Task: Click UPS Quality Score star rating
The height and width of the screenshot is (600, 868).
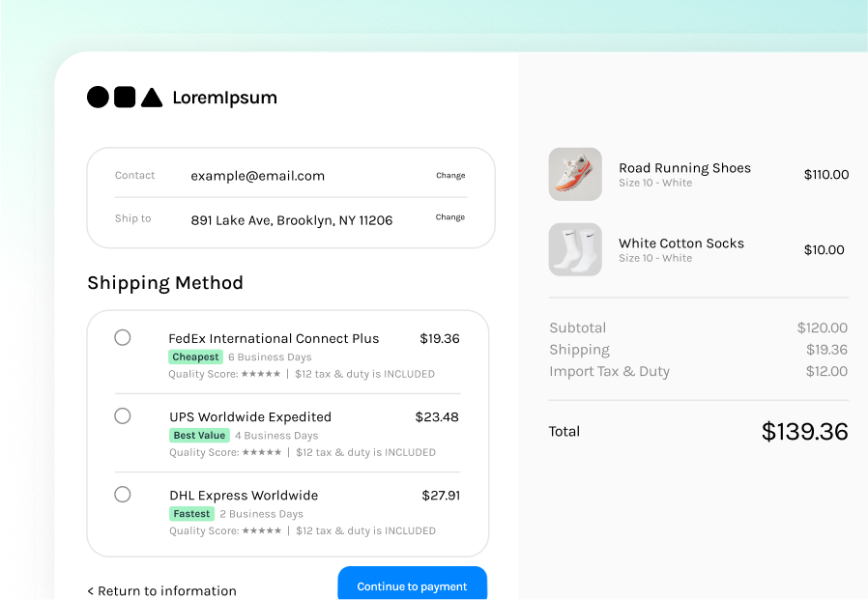Action: pos(262,452)
